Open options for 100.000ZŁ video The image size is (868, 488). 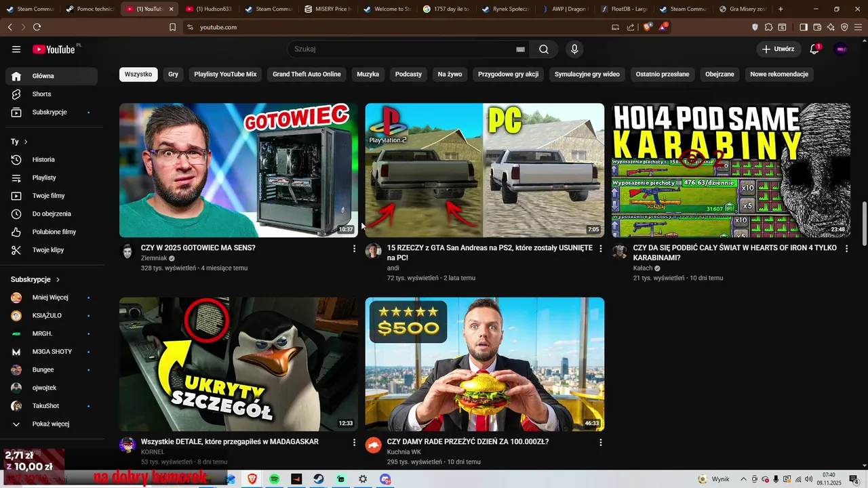[x=600, y=443]
